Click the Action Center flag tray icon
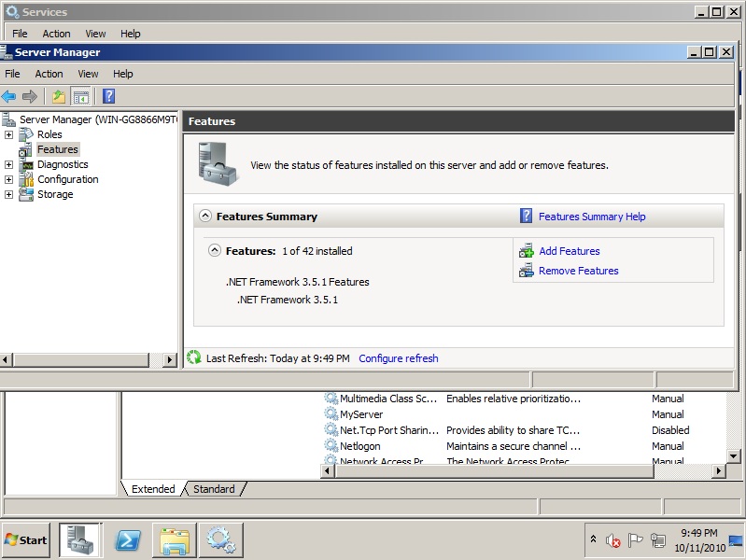The height and width of the screenshot is (560, 746). (635, 540)
